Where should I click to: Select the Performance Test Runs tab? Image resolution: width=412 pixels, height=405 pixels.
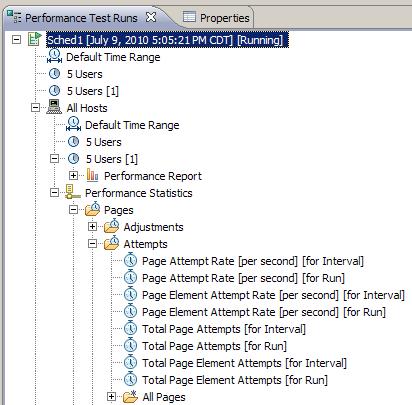point(81,18)
